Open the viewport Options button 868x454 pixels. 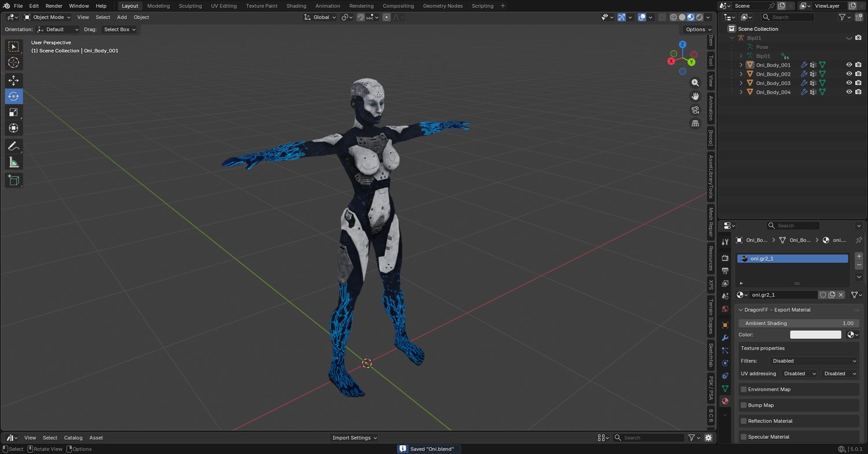(x=698, y=30)
